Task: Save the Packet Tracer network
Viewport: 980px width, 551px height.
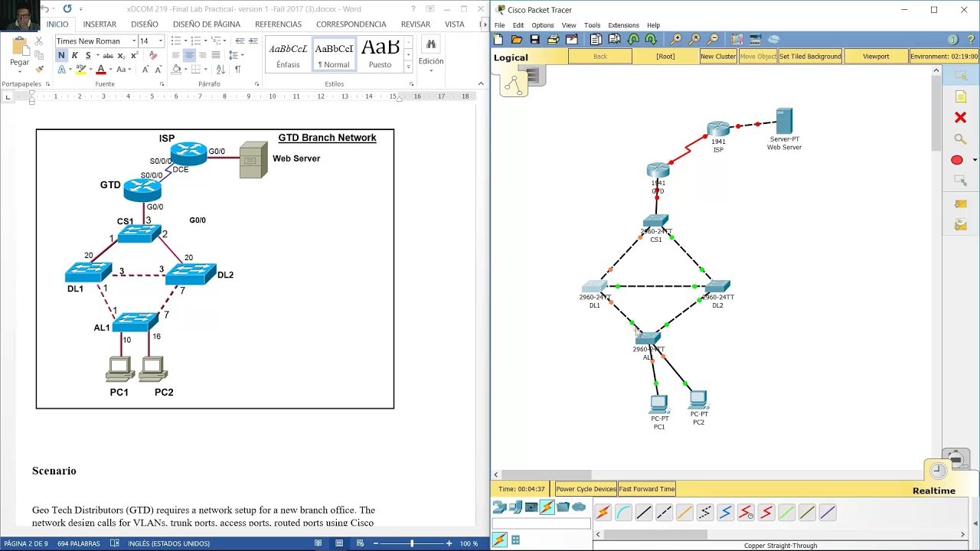Action: pyautogui.click(x=534, y=40)
